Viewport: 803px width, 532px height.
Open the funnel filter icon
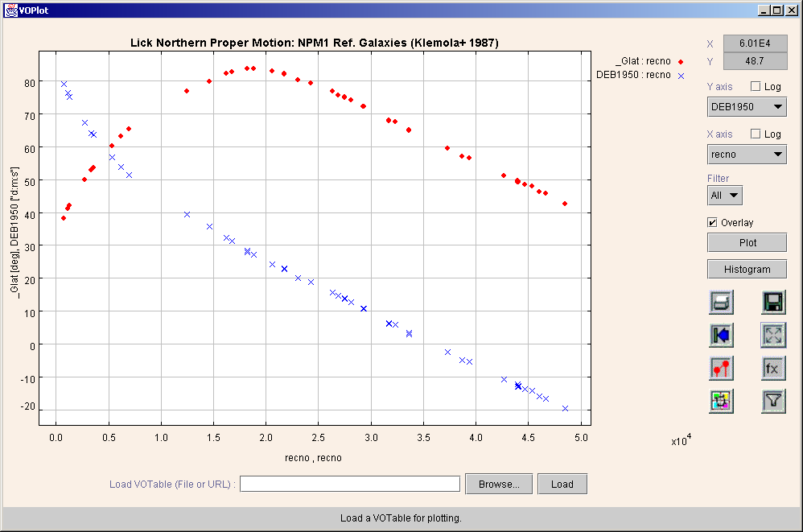(773, 400)
